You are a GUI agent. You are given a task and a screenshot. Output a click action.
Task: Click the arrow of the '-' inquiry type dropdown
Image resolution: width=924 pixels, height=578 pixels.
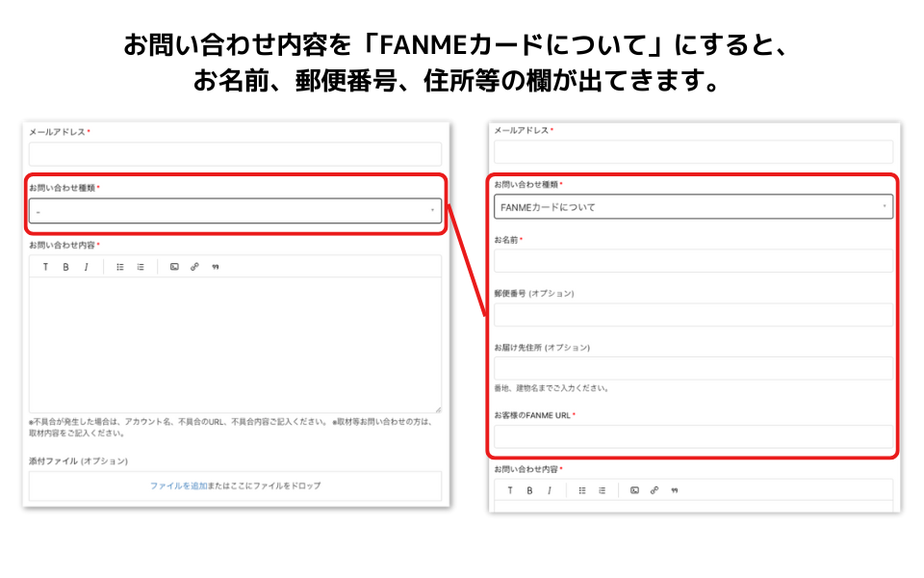pos(432,210)
